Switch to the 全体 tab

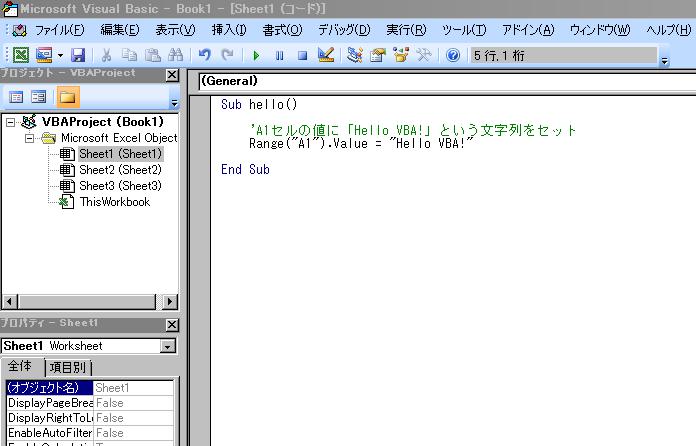[20, 367]
